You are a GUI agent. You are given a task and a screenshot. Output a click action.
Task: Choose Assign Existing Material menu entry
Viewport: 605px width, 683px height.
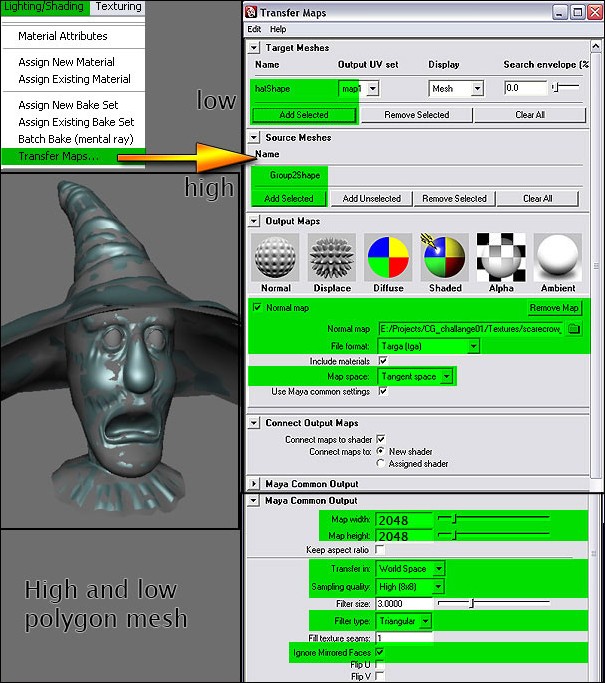coord(74,79)
